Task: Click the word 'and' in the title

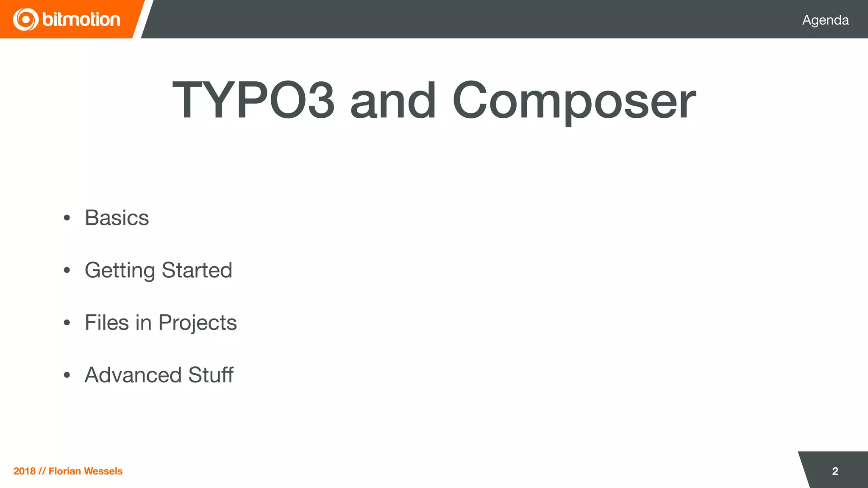Action: click(x=393, y=101)
